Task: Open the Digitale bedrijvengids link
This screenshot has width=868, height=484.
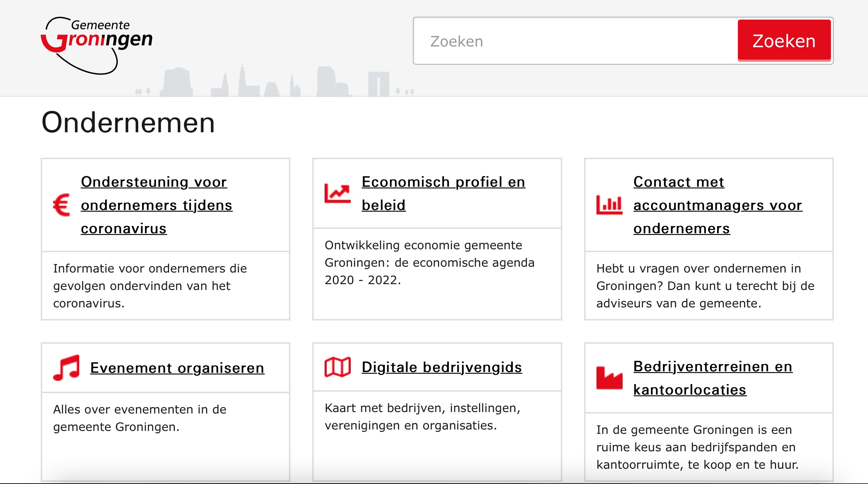Action: tap(442, 367)
